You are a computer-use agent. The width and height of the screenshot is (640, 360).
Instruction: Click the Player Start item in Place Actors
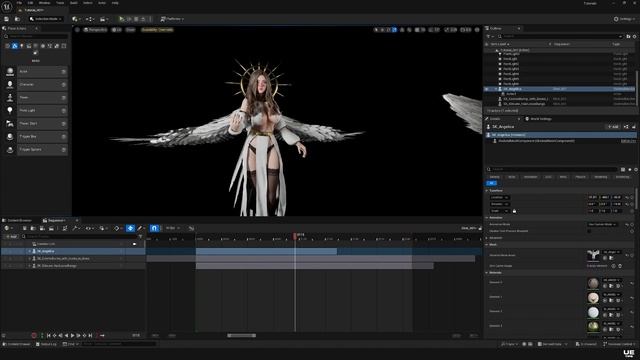coord(36,123)
